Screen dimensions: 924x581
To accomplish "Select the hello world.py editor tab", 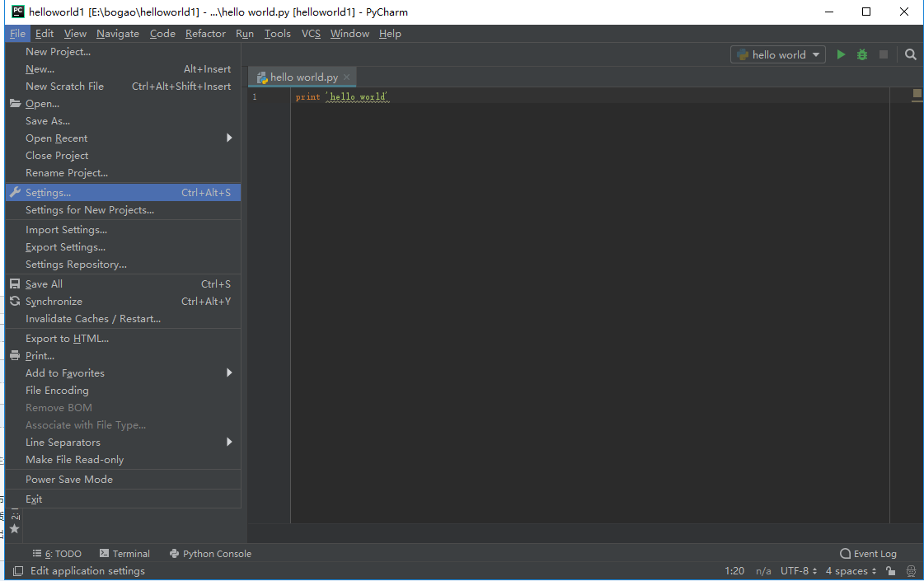I will click(x=302, y=77).
